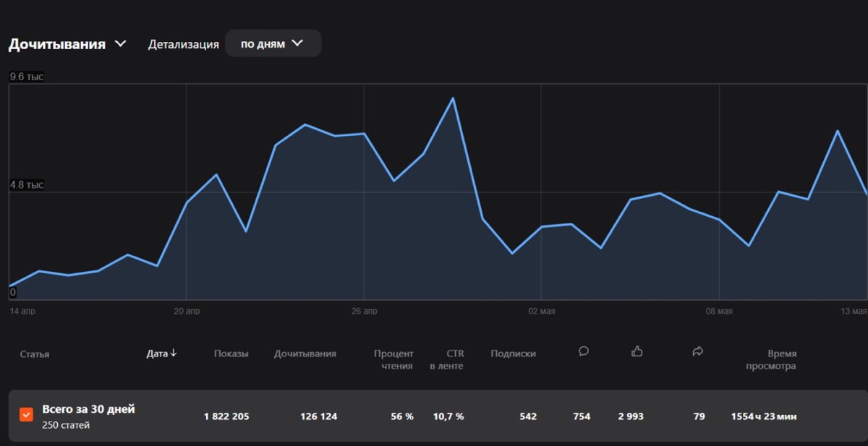Sort by the Показы column header
This screenshot has width=868, height=446.
coord(231,353)
